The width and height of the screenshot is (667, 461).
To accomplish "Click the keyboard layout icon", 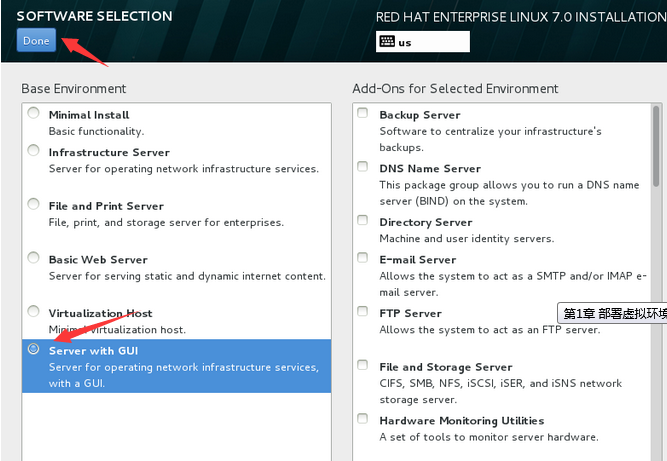I will 387,41.
